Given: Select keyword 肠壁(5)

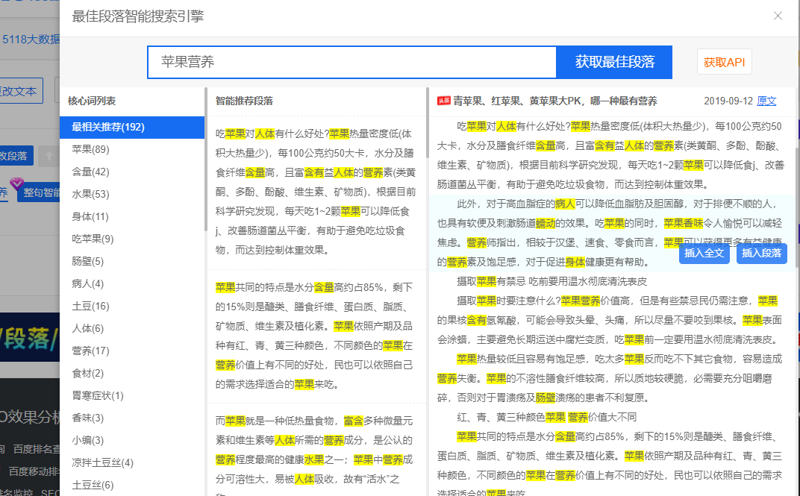Looking at the screenshot, I should click(88, 261).
